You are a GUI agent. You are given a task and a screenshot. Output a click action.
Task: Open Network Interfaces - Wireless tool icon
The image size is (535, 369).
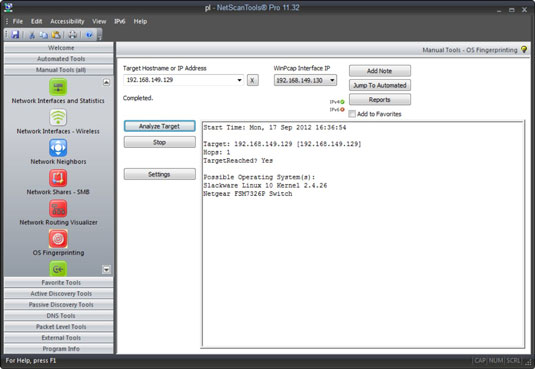click(58, 117)
